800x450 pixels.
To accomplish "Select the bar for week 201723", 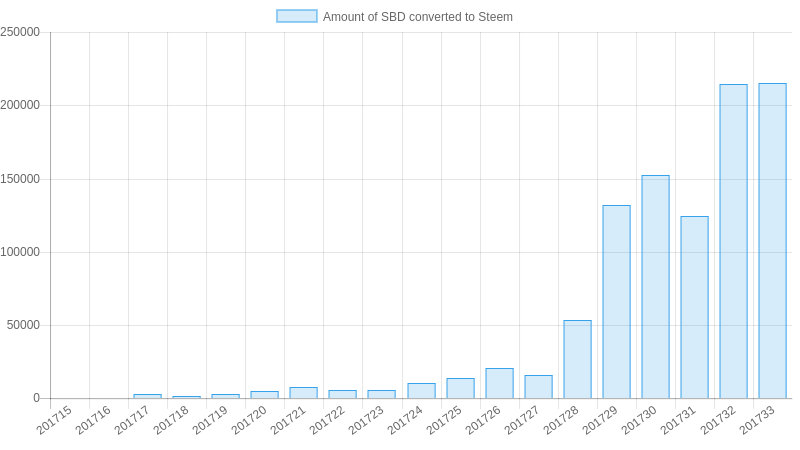I will pos(382,394).
